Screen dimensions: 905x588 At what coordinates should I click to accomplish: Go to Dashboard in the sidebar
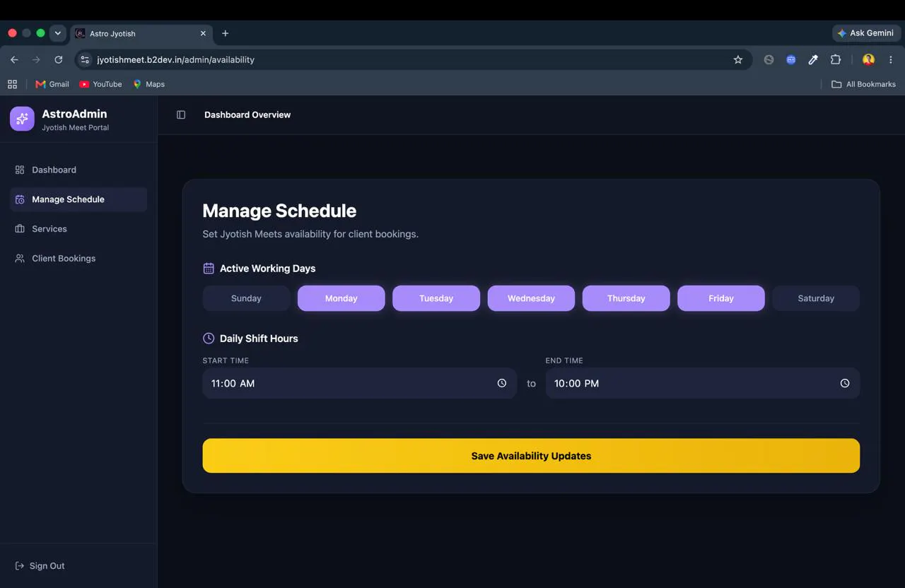pyautogui.click(x=78, y=170)
